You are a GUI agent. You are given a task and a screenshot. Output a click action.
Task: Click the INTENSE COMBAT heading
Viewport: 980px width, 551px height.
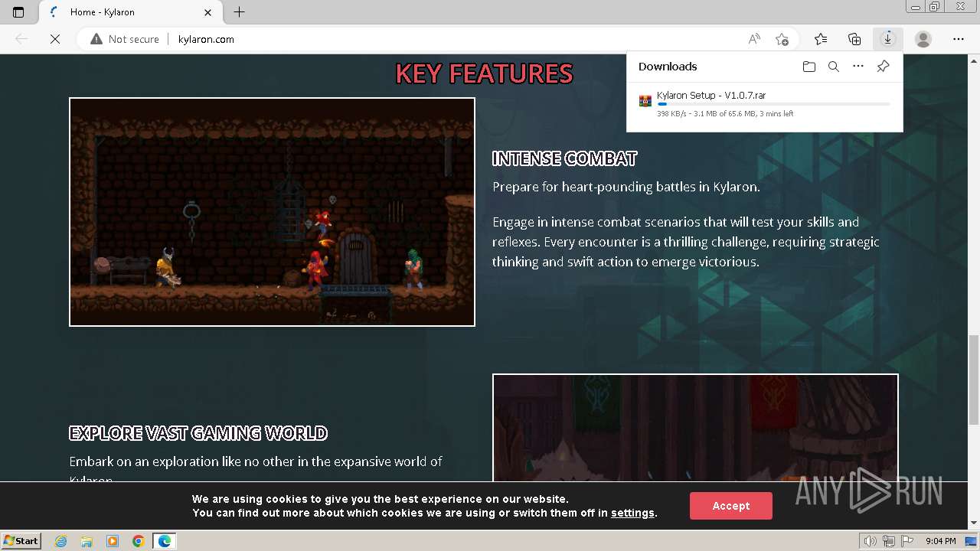[564, 158]
